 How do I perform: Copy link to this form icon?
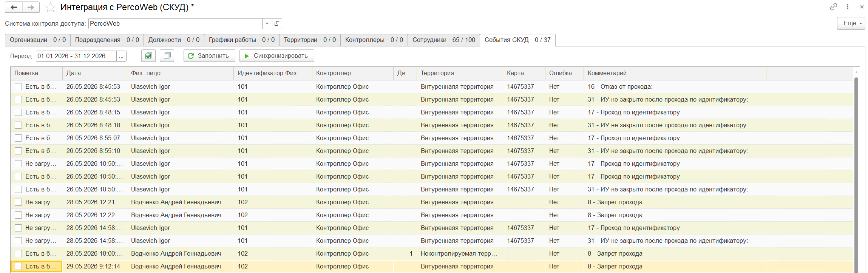(x=833, y=7)
